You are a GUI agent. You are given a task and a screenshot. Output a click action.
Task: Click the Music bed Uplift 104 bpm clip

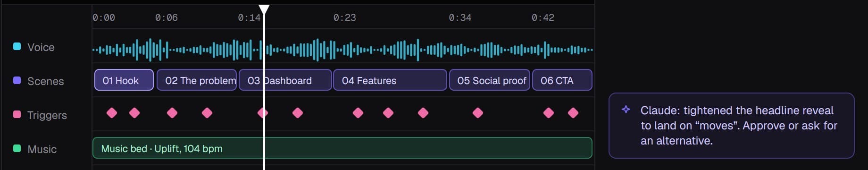point(342,148)
